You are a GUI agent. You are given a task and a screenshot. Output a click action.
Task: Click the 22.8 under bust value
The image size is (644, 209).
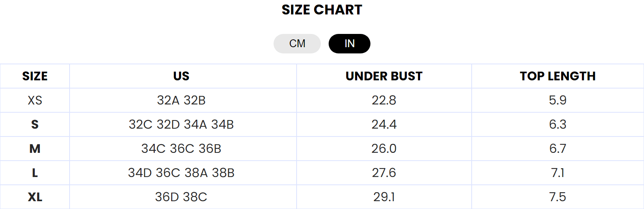point(384,100)
